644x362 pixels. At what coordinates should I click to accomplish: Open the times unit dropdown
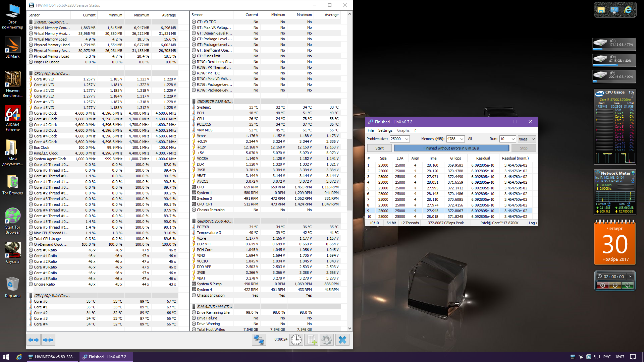coord(533,139)
